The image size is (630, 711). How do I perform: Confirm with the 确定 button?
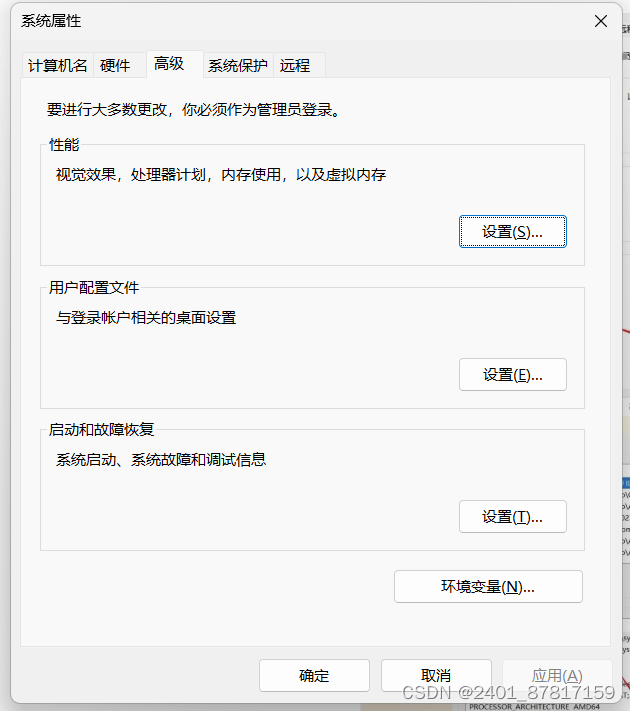tap(314, 676)
